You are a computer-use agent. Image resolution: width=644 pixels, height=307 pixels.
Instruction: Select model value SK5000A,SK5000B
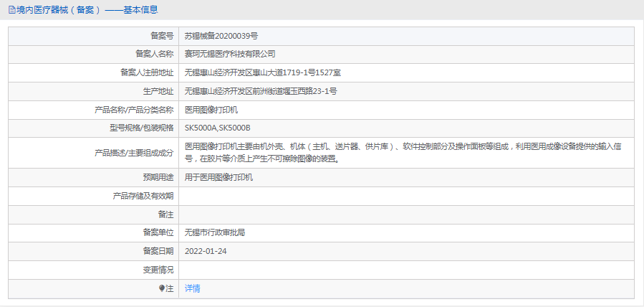pyautogui.click(x=218, y=128)
